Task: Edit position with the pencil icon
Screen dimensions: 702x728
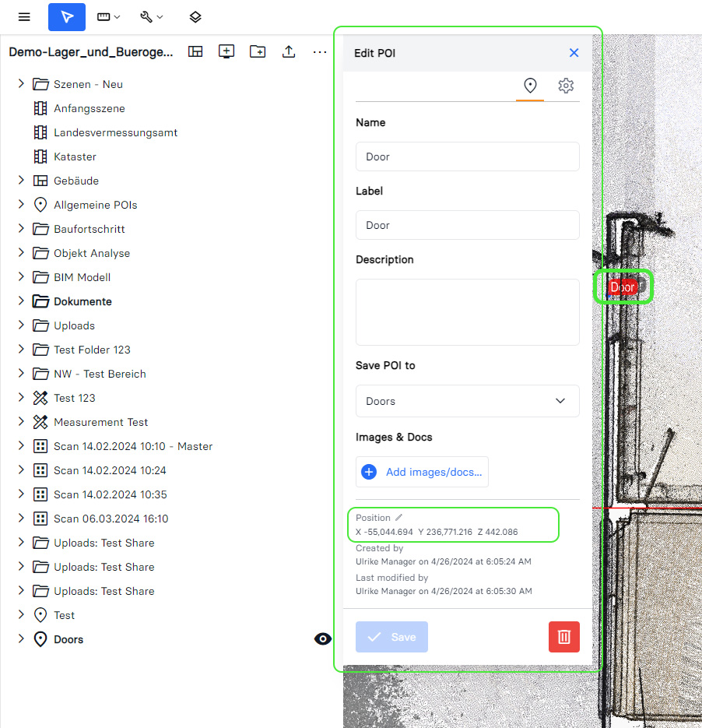Action: (399, 518)
